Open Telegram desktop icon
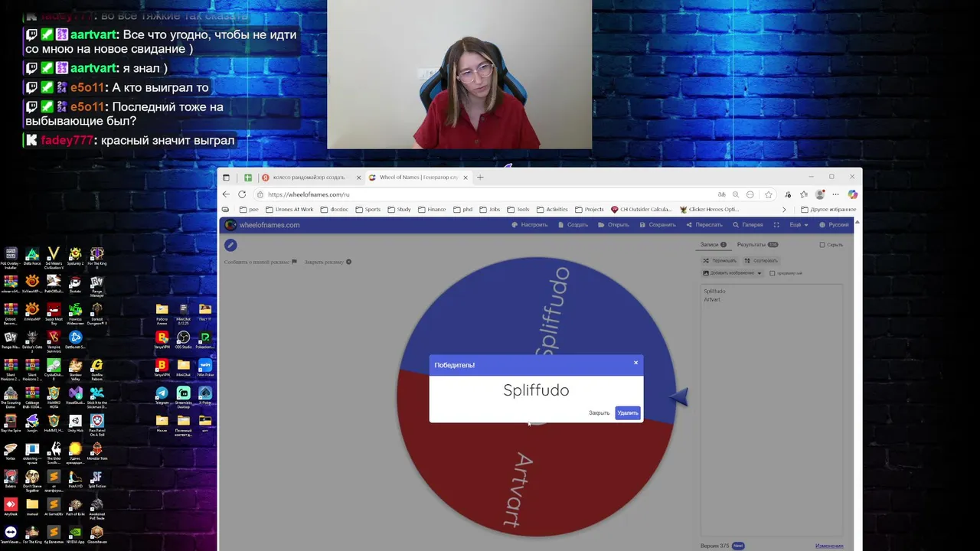 click(x=162, y=396)
